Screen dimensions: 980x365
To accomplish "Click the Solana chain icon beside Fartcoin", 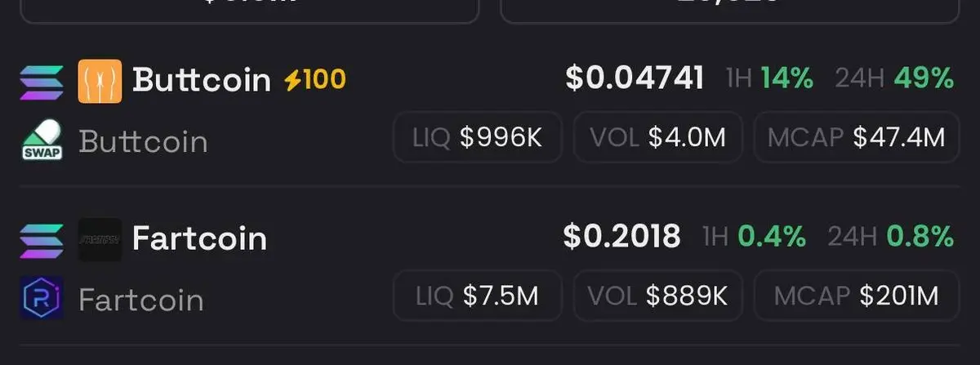I will 42,239.
